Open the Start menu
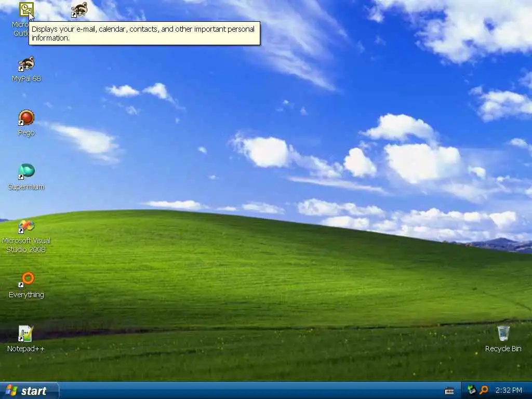 pyautogui.click(x=30, y=391)
